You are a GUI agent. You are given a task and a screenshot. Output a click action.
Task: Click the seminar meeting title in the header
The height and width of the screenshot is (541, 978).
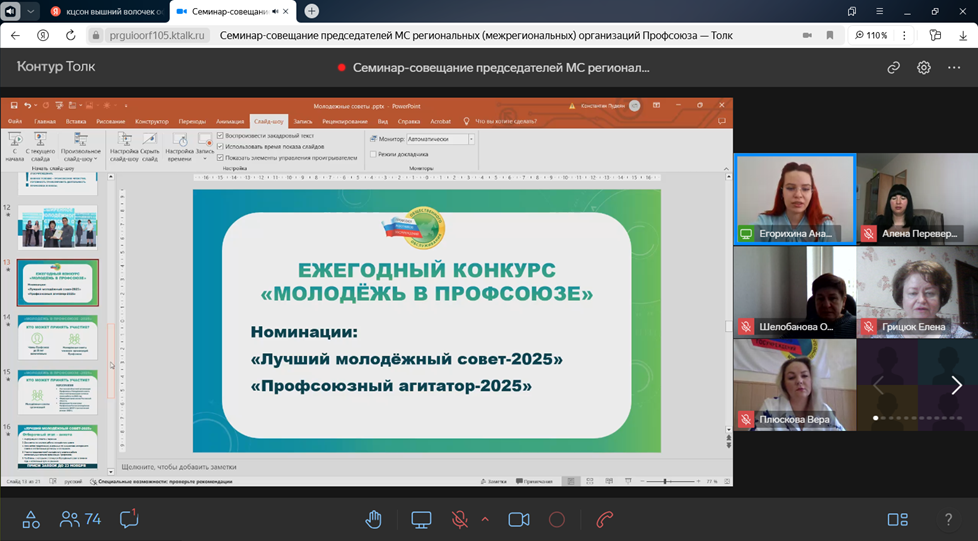point(501,67)
